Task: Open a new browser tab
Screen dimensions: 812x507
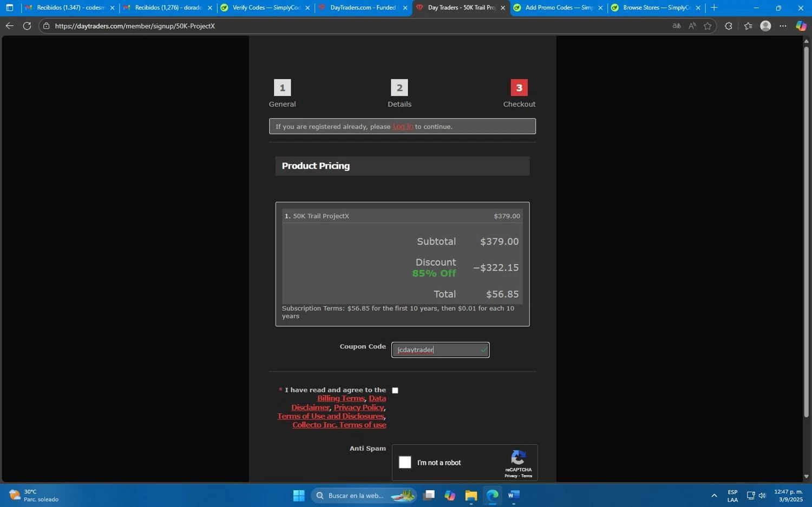Action: pos(714,8)
